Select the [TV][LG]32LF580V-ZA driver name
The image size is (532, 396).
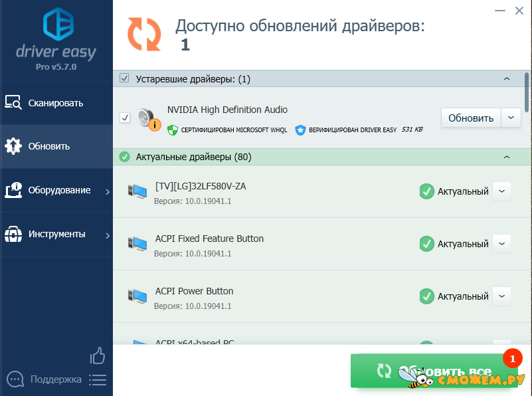point(201,186)
